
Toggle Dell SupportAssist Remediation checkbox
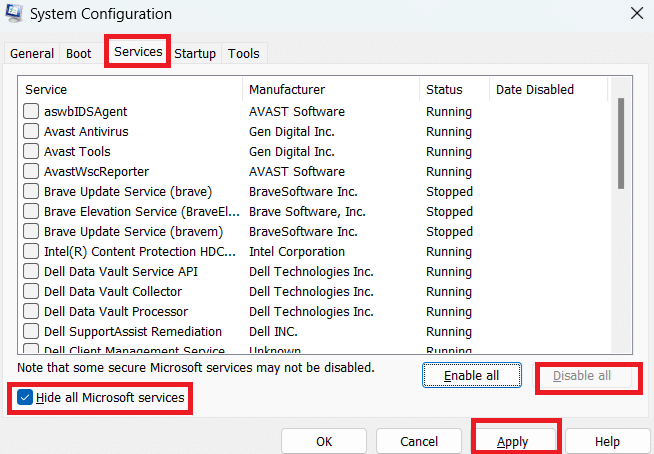click(31, 332)
